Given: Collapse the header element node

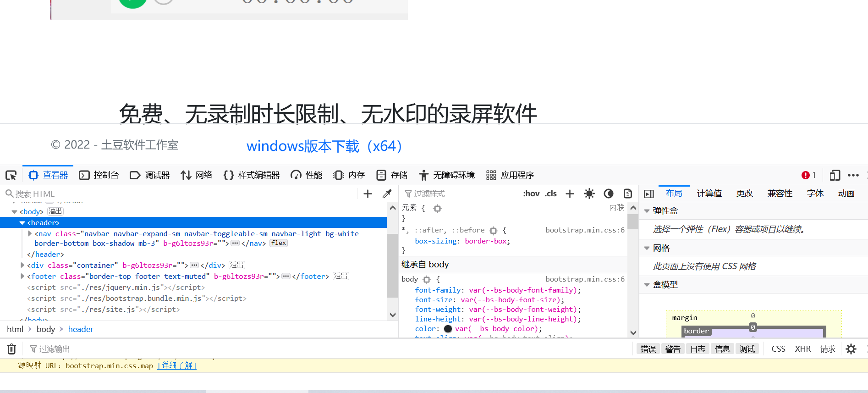Looking at the screenshot, I should 22,223.
